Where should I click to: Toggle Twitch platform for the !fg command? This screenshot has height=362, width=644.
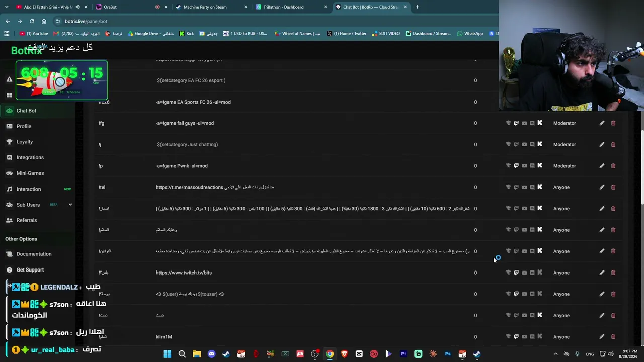[516, 123]
